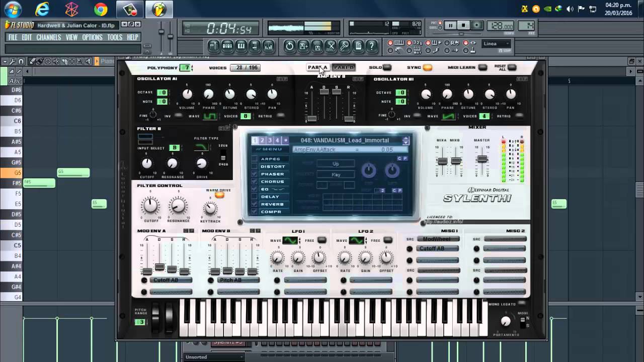644x362 pixels.
Task: Open Internet Explorer from the taskbar
Action: [42, 9]
